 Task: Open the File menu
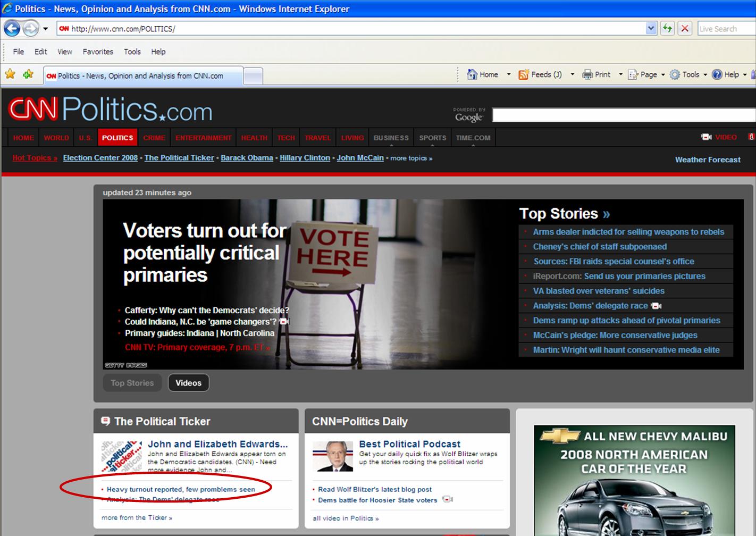point(19,52)
